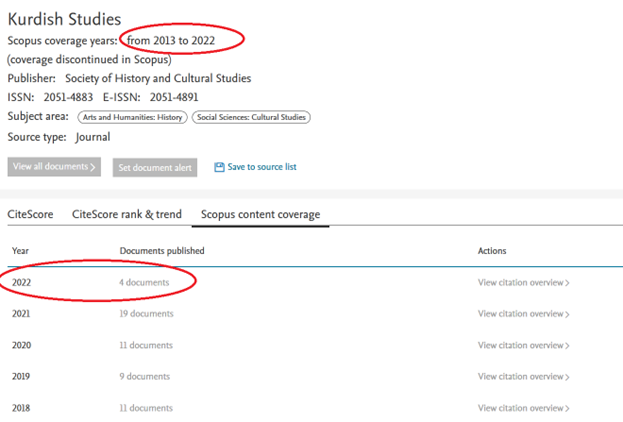
Task: Click the Save to source list link
Action: 262,168
